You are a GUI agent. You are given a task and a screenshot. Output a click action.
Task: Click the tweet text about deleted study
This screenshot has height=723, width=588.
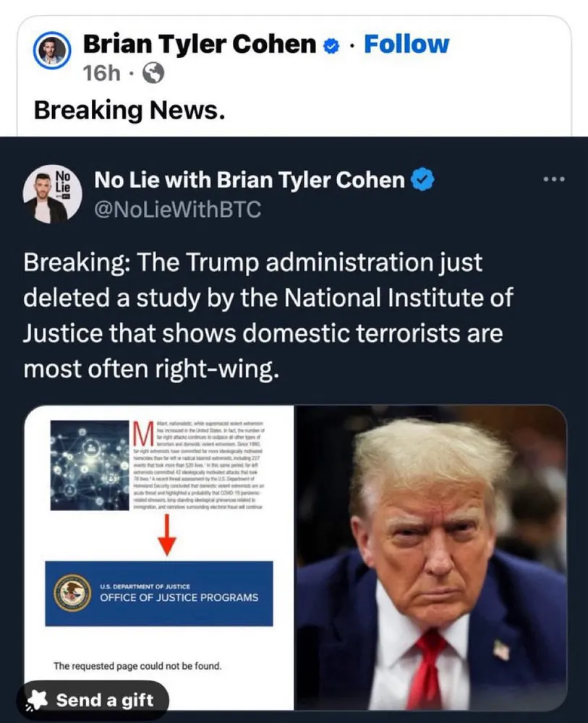tap(268, 315)
